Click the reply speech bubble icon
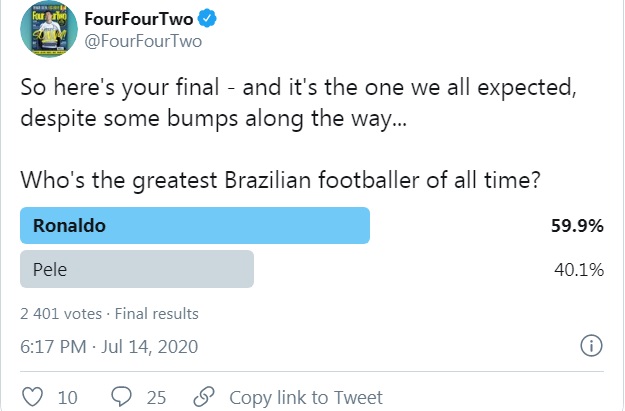This screenshot has height=411, width=625. tap(121, 397)
